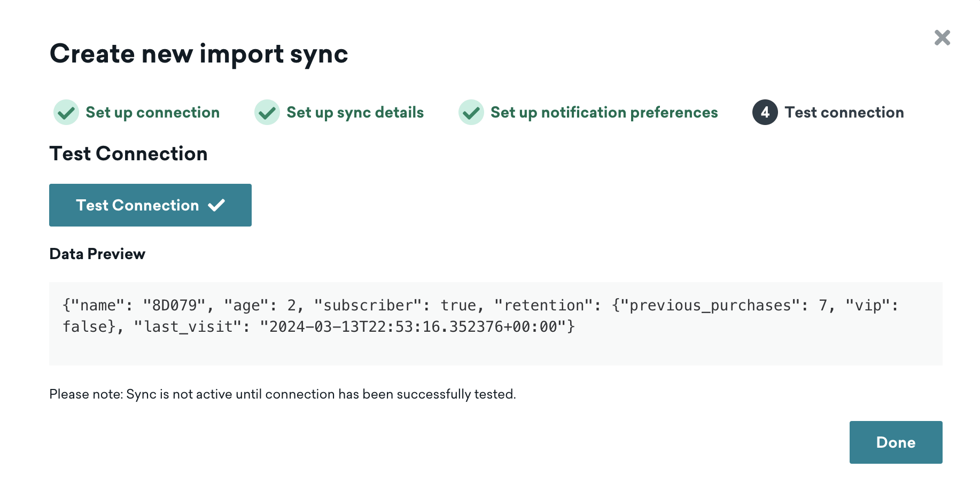Close the import sync dialog
Viewport: 980px width, 499px height.
pos(942,37)
